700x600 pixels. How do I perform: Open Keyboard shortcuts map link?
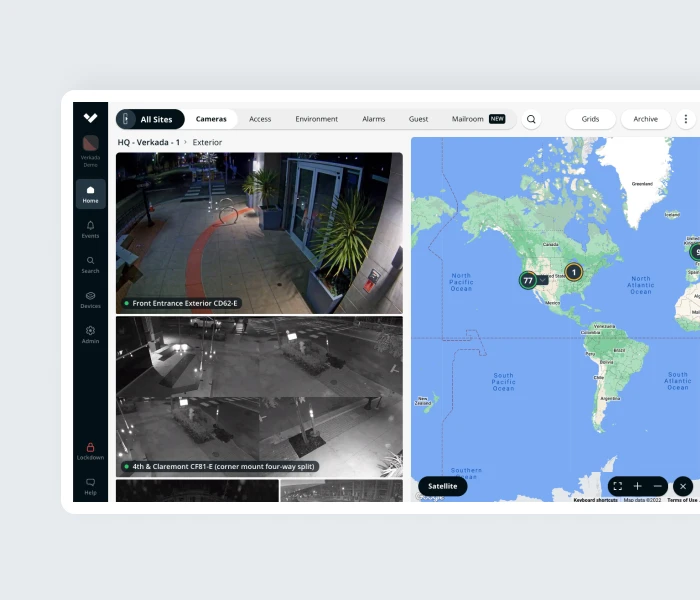coord(596,500)
